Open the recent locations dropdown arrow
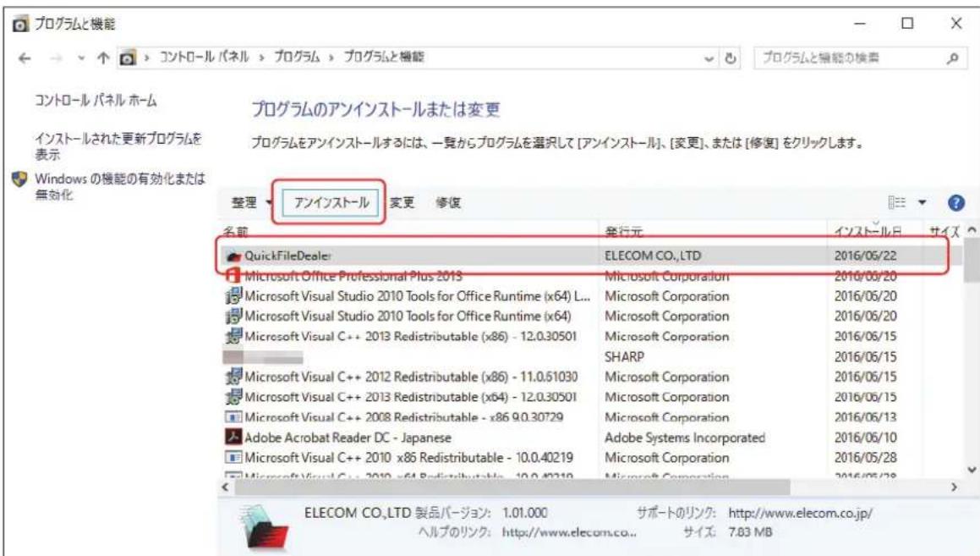Image resolution: width=980 pixels, height=556 pixels. coord(81,58)
